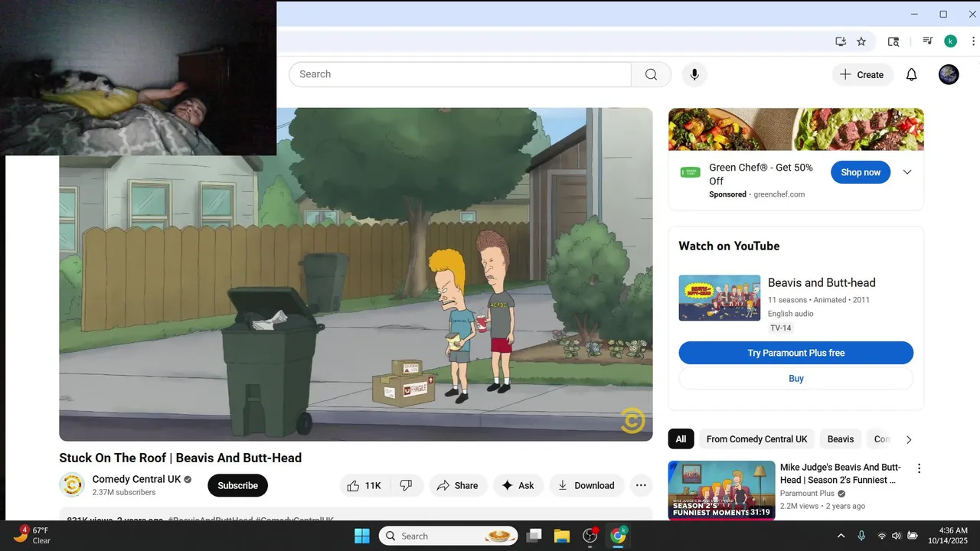Install app via the address bar icon
This screenshot has height=551, width=980.
coord(841,41)
